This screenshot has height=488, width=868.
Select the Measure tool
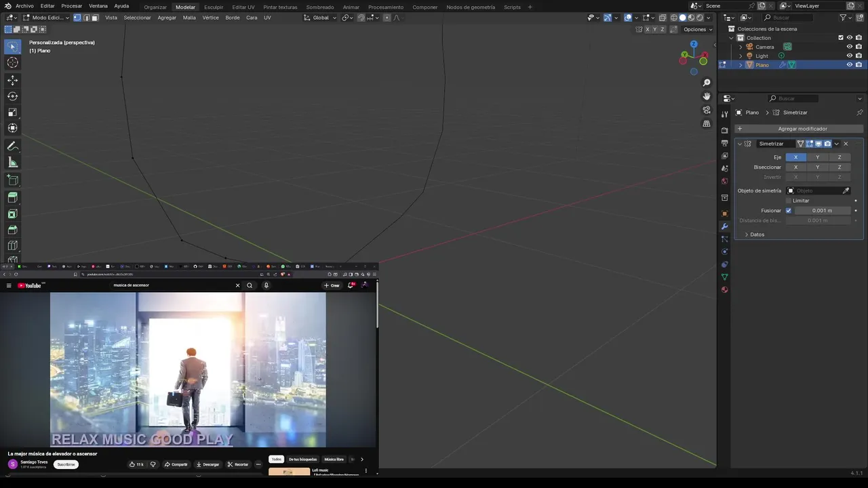(x=12, y=163)
